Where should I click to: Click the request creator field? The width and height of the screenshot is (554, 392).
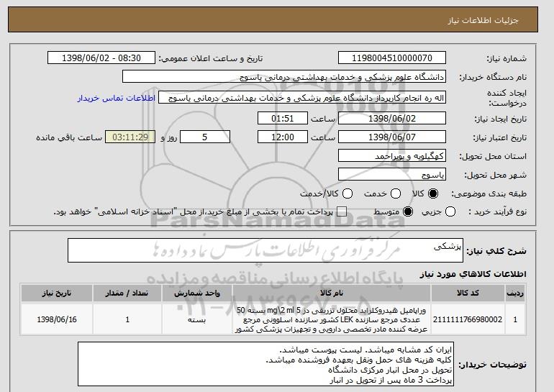click(x=302, y=98)
